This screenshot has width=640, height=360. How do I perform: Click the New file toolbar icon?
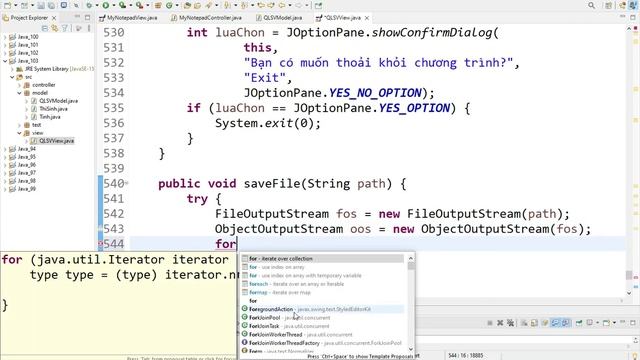(7, 5)
